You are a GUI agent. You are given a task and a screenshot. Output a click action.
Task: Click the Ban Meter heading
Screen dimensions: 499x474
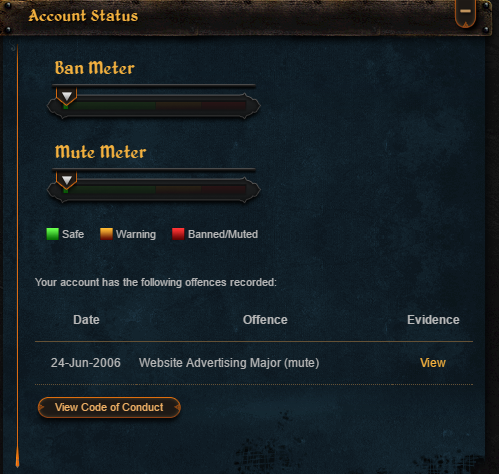(x=95, y=68)
